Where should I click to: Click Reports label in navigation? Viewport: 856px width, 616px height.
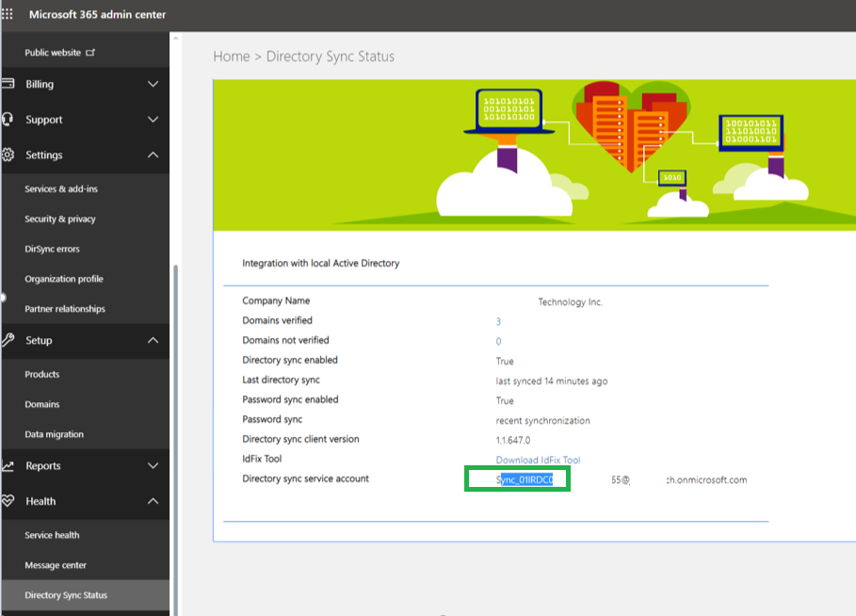pyautogui.click(x=43, y=466)
